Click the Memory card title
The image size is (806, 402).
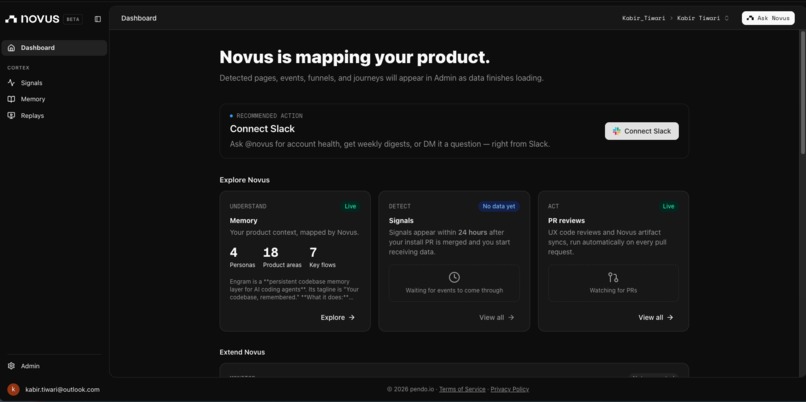click(x=244, y=221)
